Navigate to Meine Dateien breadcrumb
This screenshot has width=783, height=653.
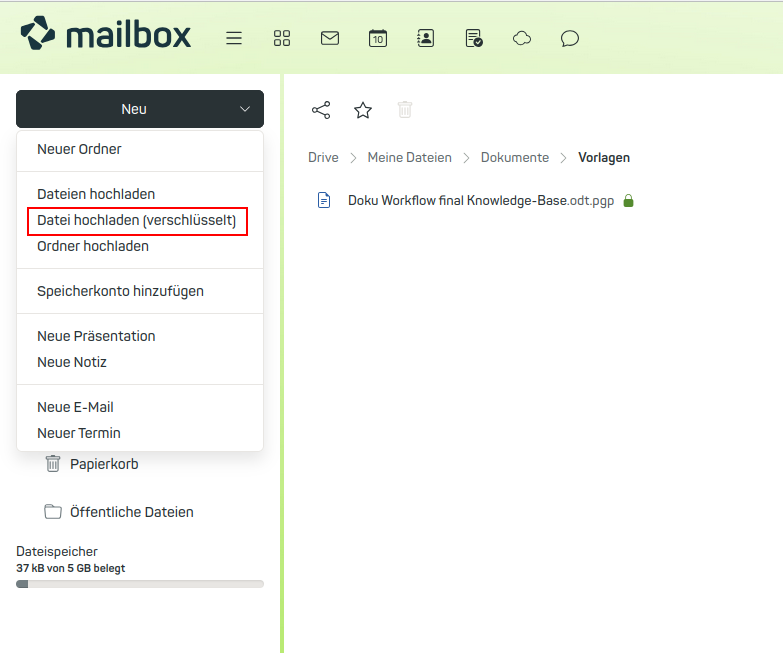[x=409, y=157]
